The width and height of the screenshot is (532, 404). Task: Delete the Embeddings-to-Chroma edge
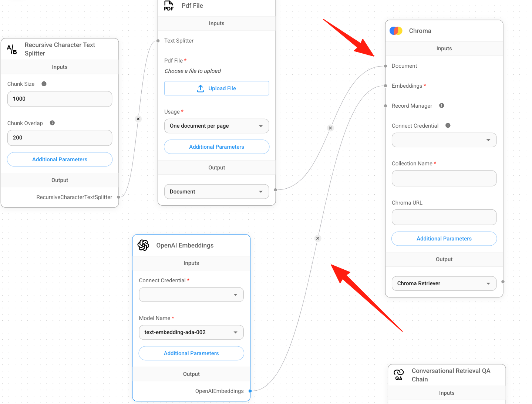click(317, 238)
